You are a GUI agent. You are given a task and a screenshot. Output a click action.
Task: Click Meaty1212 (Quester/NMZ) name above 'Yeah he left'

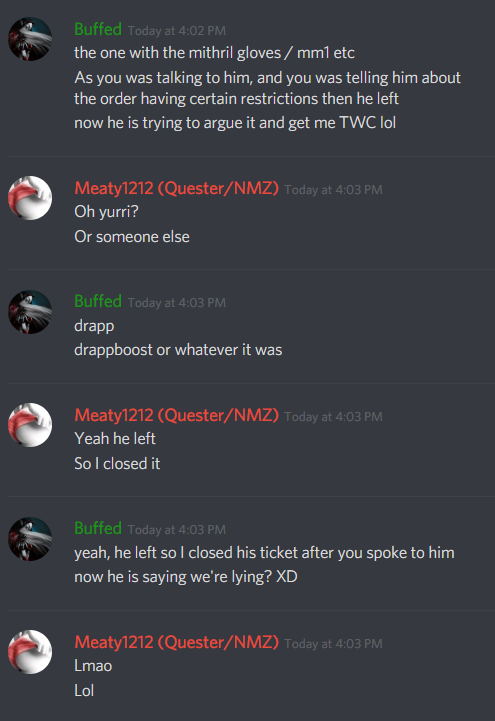click(x=176, y=415)
